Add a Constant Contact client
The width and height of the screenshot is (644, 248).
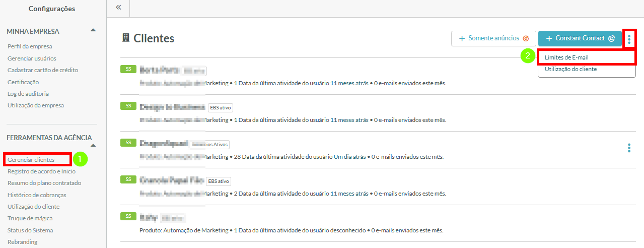tap(580, 38)
